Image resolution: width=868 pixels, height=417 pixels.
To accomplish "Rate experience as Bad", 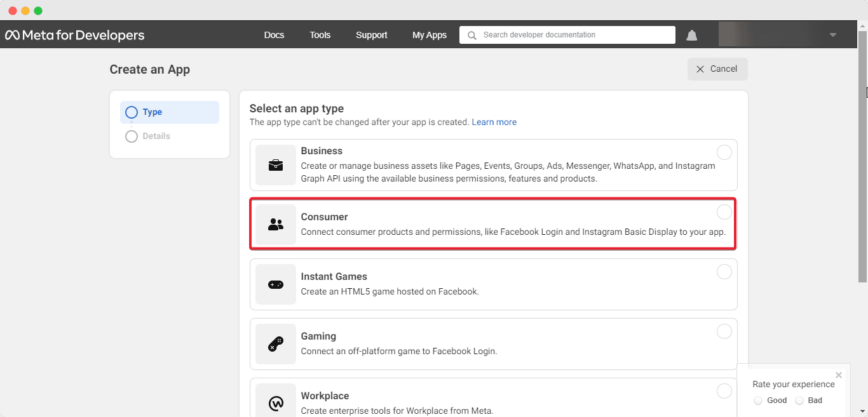I will pos(799,400).
